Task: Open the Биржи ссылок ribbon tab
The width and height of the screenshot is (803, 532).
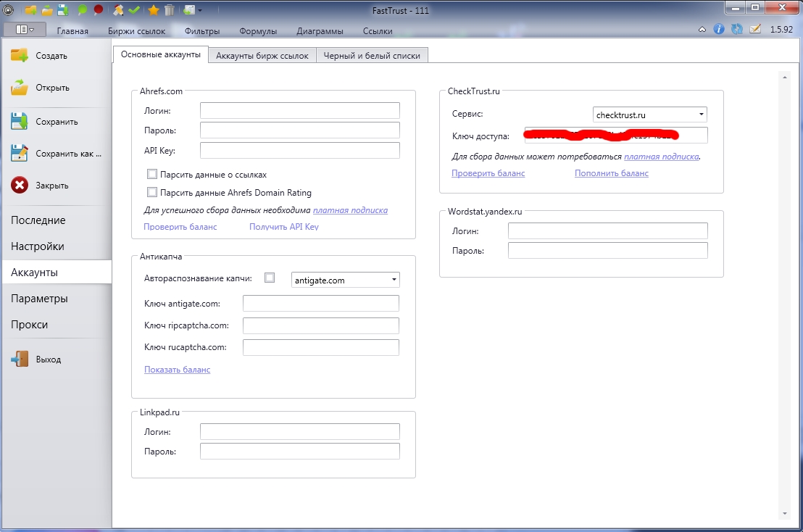Action: [x=137, y=30]
